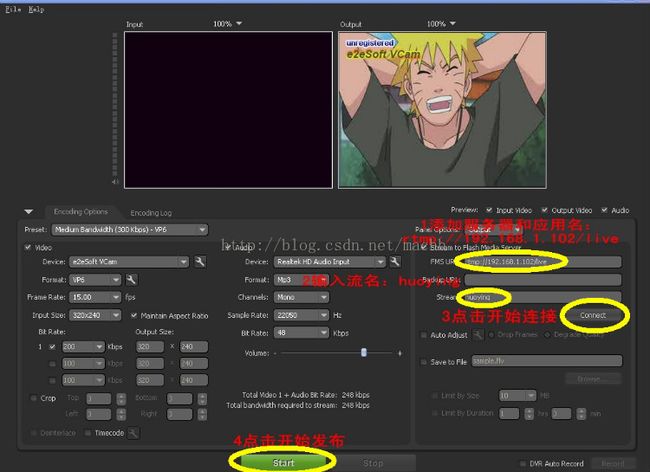Click first Output Size height 240 field
Screen dimensions: 650x472
(194, 346)
